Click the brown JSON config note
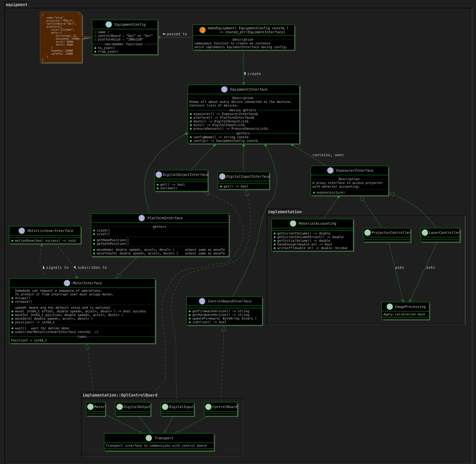 click(x=61, y=37)
